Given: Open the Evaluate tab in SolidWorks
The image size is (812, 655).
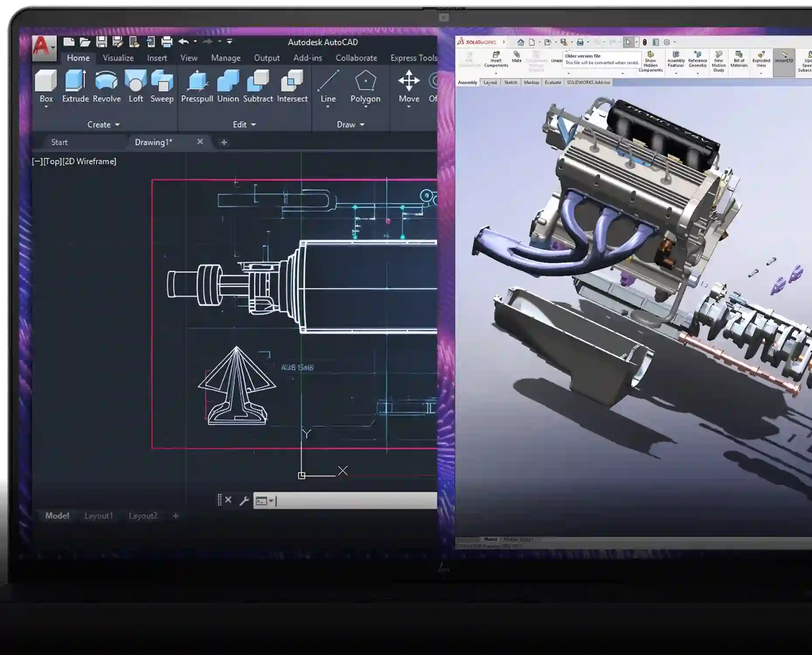Looking at the screenshot, I should click(553, 83).
